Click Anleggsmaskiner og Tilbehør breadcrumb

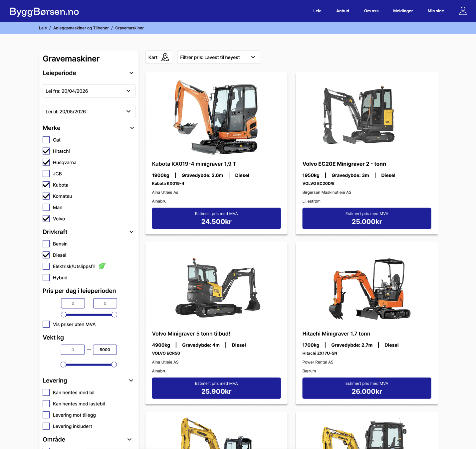(x=81, y=28)
